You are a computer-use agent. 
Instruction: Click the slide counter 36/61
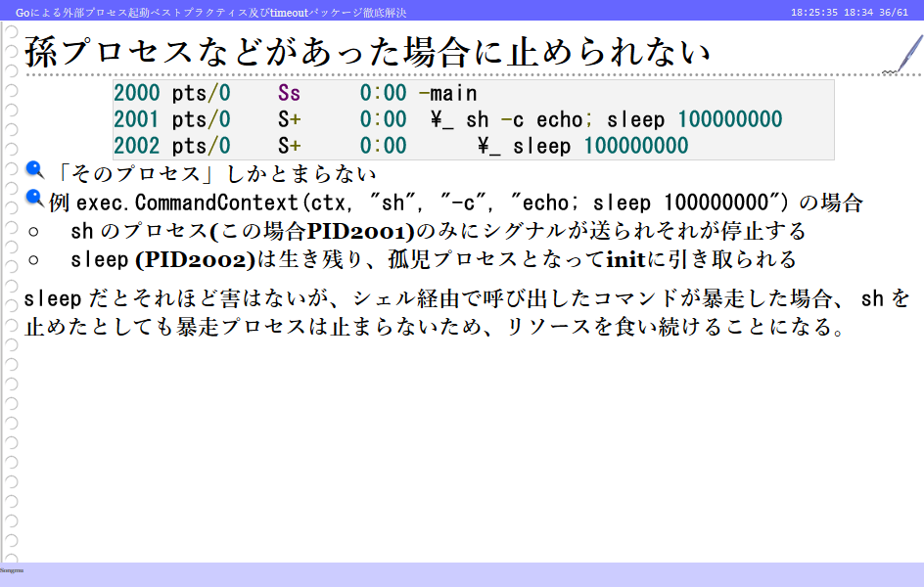pos(894,13)
